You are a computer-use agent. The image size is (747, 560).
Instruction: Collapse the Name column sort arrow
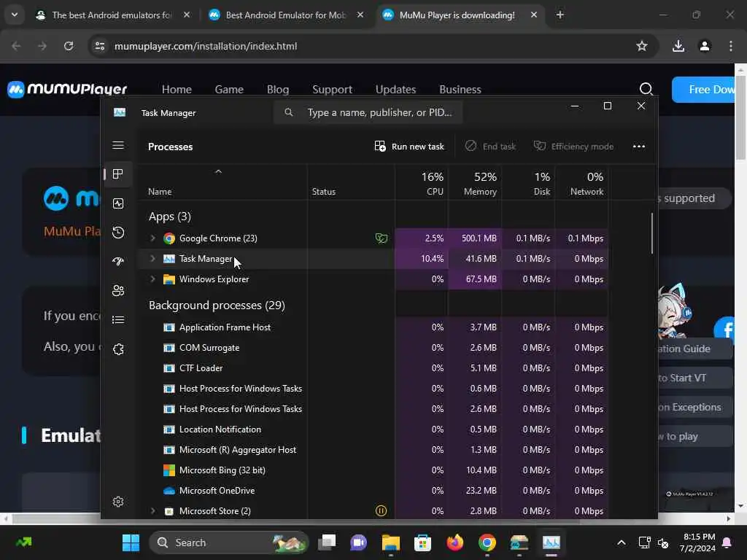pos(218,172)
